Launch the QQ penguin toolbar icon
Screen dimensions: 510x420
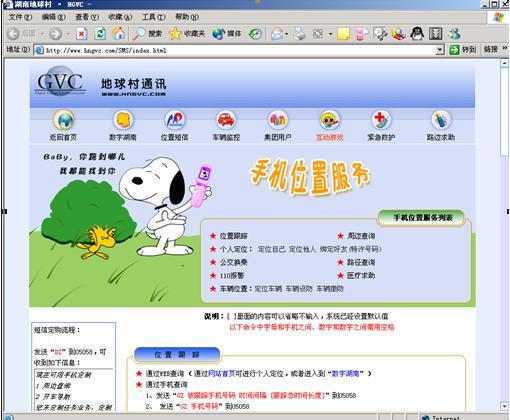(417, 34)
